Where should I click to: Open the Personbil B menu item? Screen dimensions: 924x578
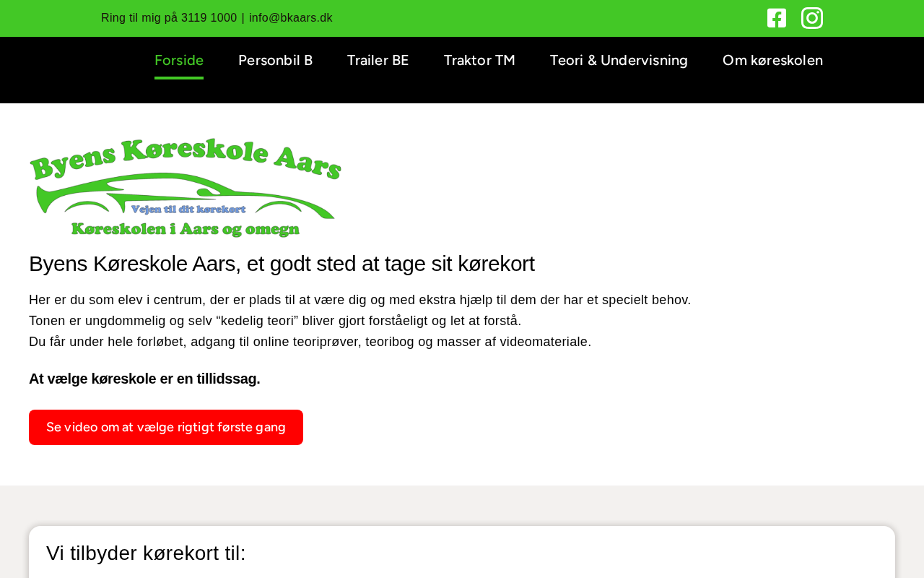(275, 60)
